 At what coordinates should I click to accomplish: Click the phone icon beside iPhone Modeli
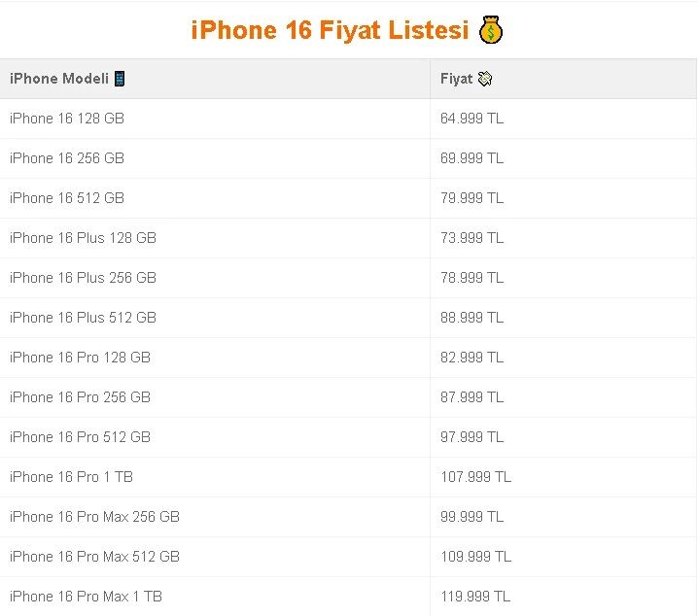pos(120,79)
